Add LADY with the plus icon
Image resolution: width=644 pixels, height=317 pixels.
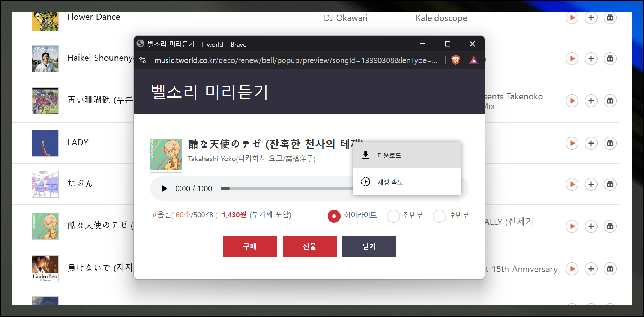point(591,143)
